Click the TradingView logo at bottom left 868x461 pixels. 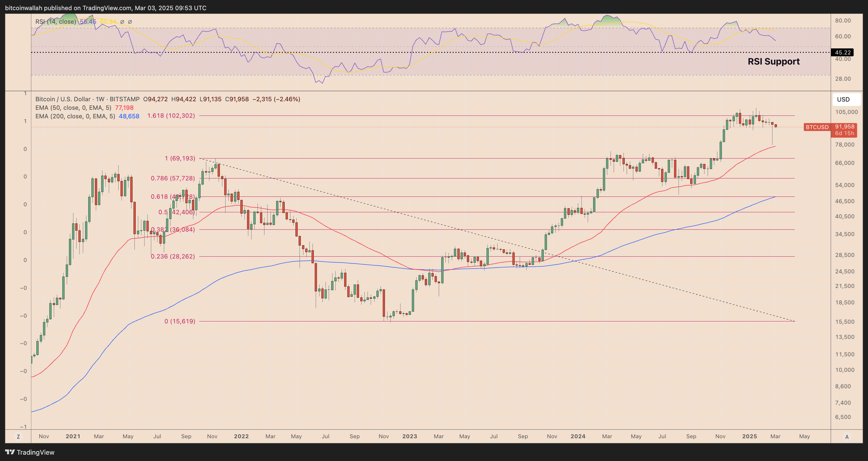(x=30, y=452)
